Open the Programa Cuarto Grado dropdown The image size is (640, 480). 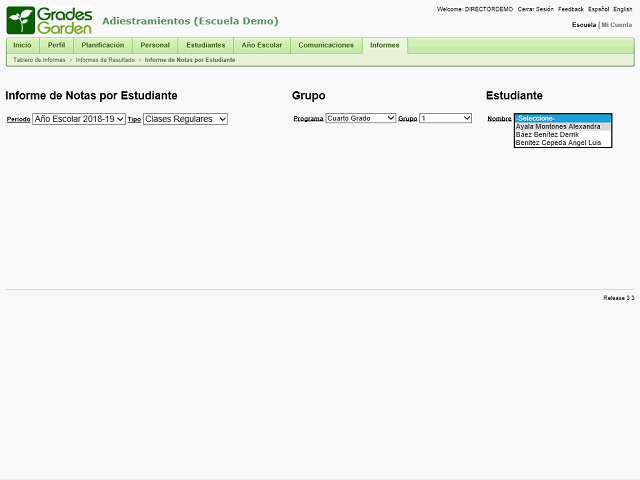click(x=361, y=118)
